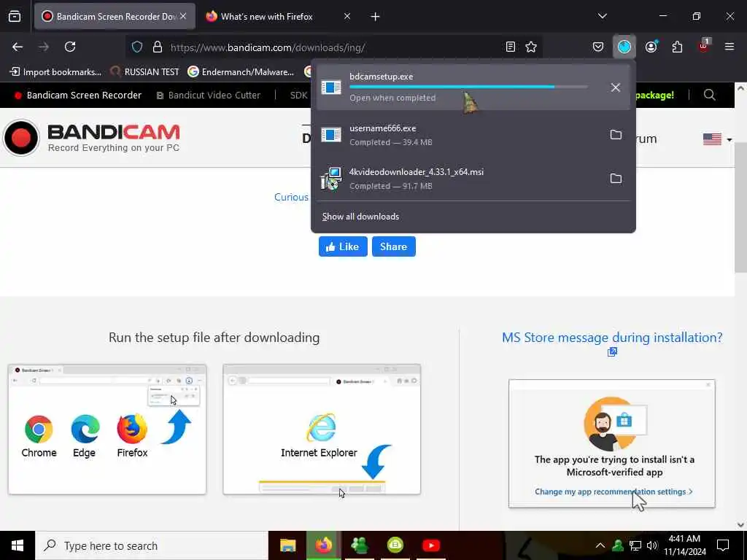Image resolution: width=747 pixels, height=560 pixels.
Task: Open the Windows Start menu
Action: click(x=18, y=545)
